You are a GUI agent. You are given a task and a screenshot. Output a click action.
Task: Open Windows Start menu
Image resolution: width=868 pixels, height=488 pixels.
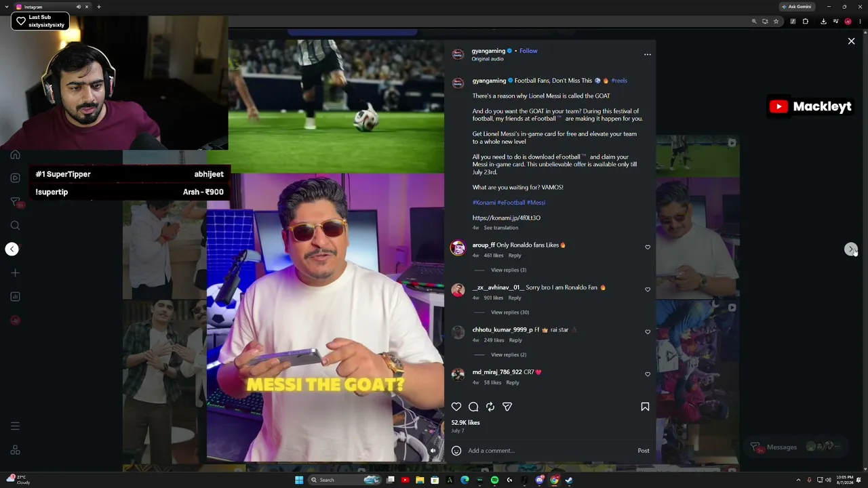[299, 480]
